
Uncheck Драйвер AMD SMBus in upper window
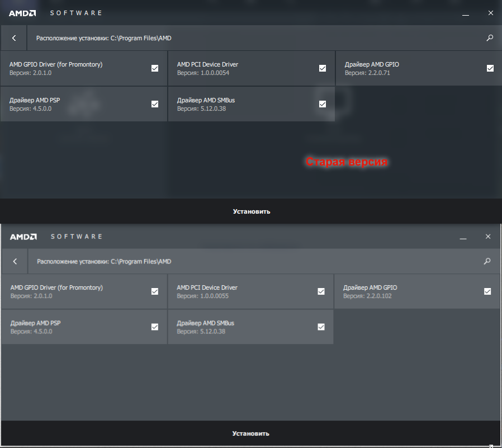tap(323, 104)
